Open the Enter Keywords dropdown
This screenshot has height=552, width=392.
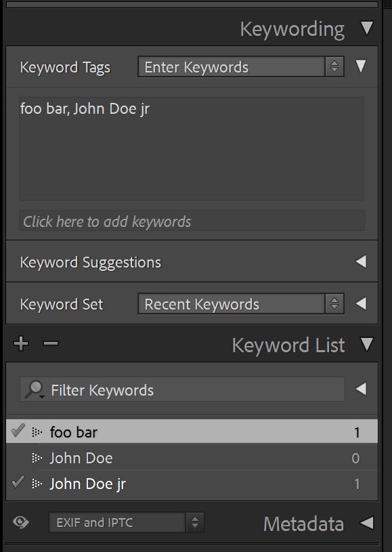point(335,66)
